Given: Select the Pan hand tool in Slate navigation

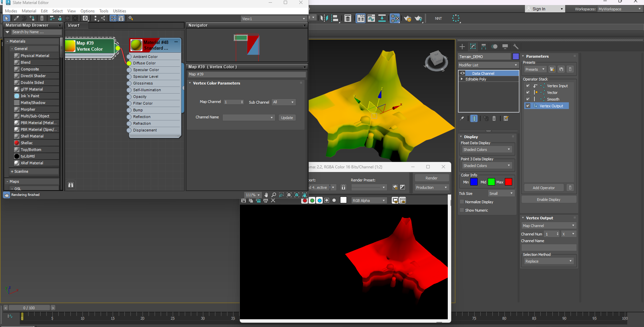Looking at the screenshot, I should pyautogui.click(x=266, y=195).
